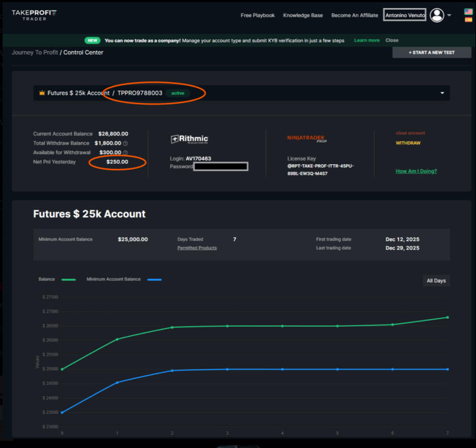
Task: Toggle Minimum Account Balance series in legend
Action: [x=124, y=280]
